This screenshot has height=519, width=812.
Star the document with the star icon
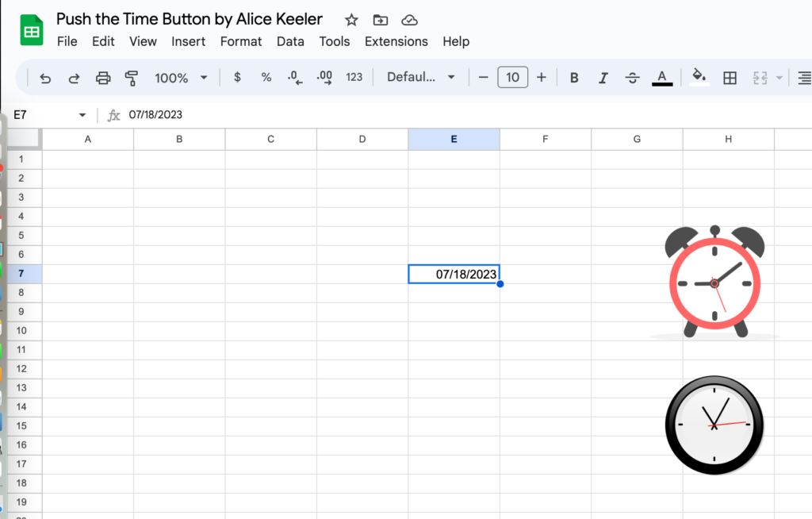click(351, 20)
